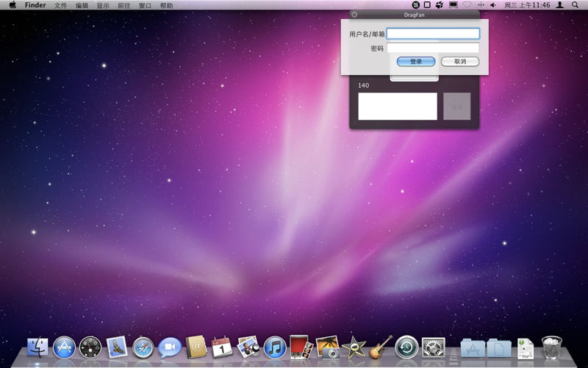Screen dimensions: 588x368
Task: Click the square outline menu bar icon
Action: pos(427,5)
